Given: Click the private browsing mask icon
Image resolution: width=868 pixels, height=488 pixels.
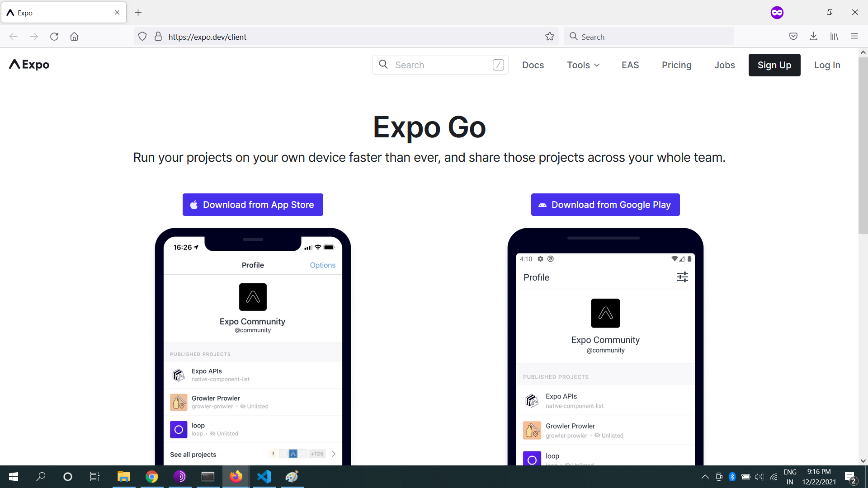Looking at the screenshot, I should 777,13.
